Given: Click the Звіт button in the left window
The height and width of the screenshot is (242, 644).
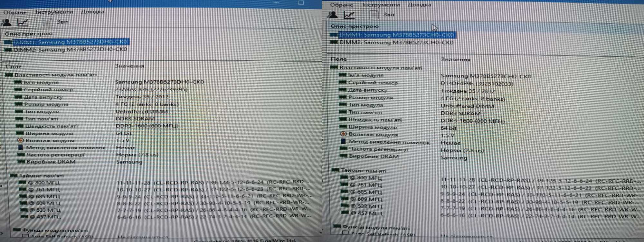Looking at the screenshot, I should point(62,22).
